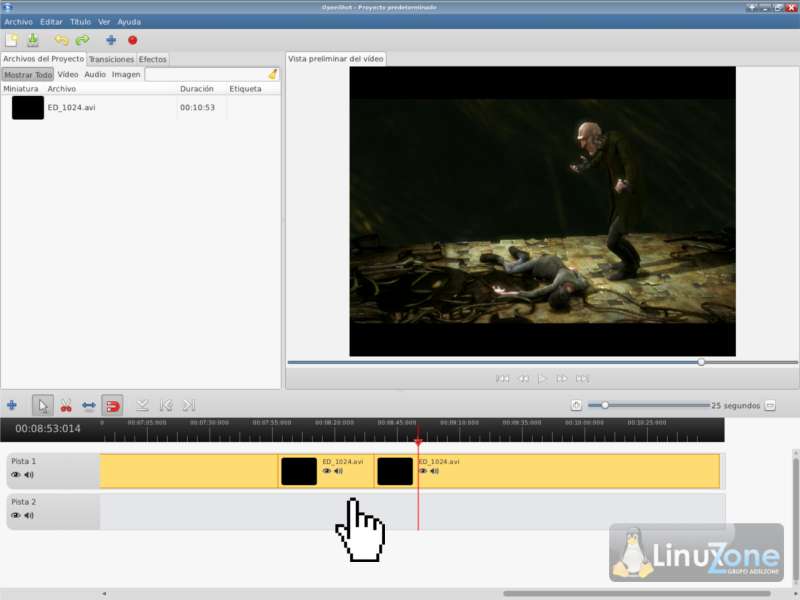The width and height of the screenshot is (800, 600).
Task: Open the Ver menu
Action: tap(104, 22)
